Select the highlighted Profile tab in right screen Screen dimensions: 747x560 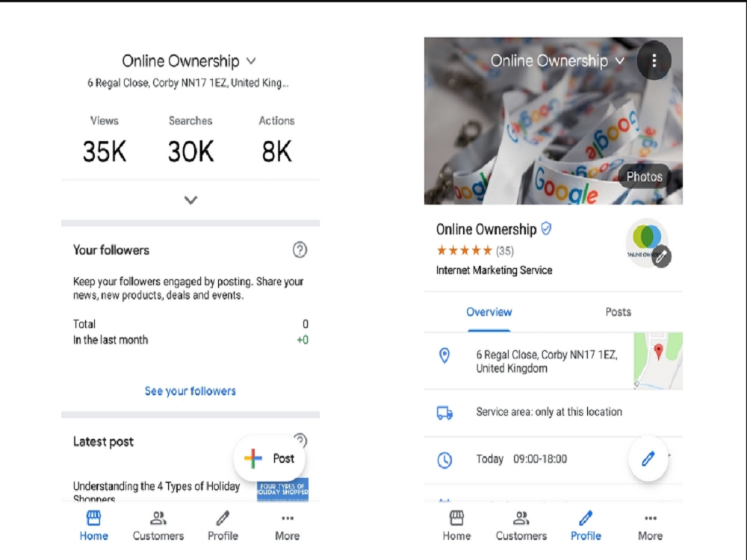tap(586, 526)
